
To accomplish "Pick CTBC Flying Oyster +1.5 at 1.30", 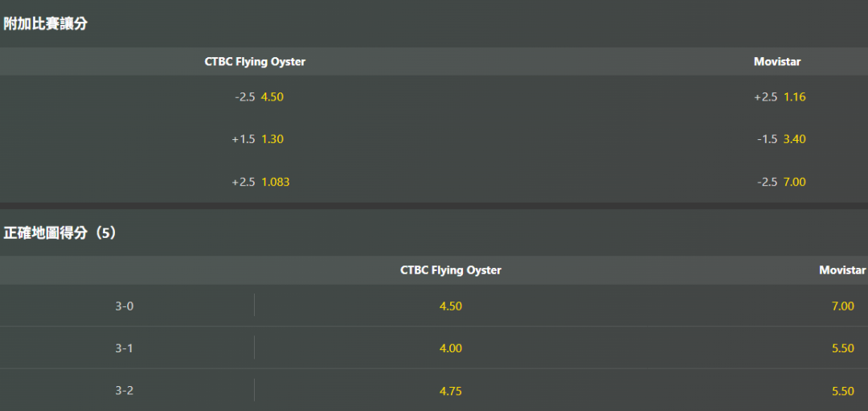I will click(x=257, y=139).
